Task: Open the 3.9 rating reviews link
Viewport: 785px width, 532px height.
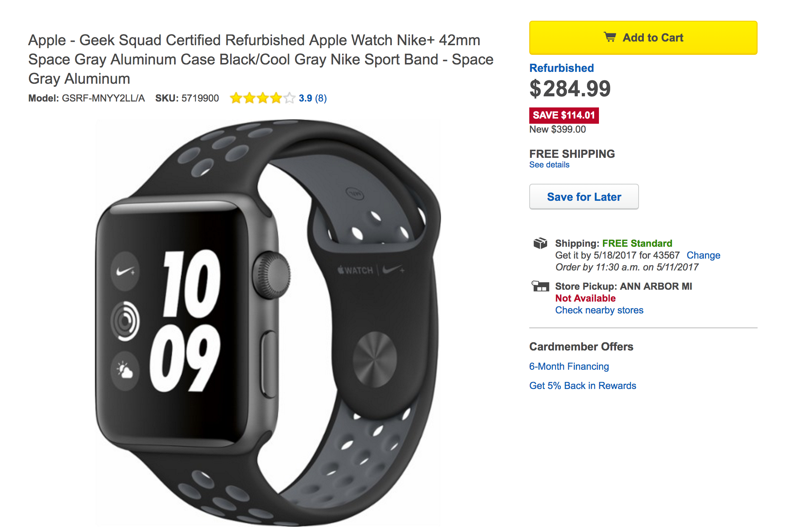Action: [x=305, y=98]
